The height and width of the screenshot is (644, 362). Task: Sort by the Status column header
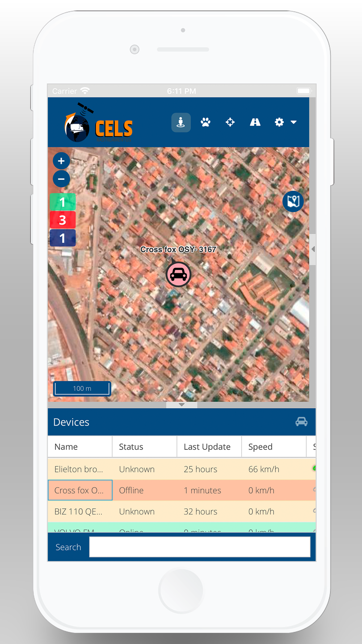coord(144,447)
